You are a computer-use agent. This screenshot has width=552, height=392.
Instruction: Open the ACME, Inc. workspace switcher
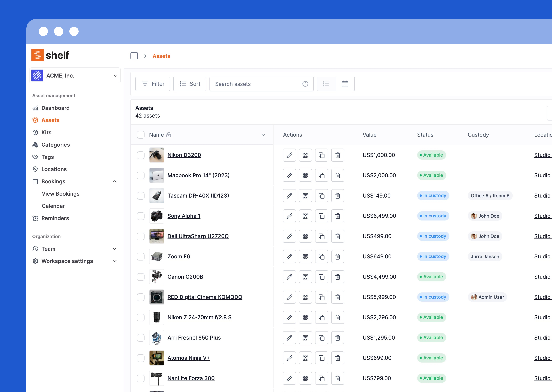pyautogui.click(x=75, y=76)
